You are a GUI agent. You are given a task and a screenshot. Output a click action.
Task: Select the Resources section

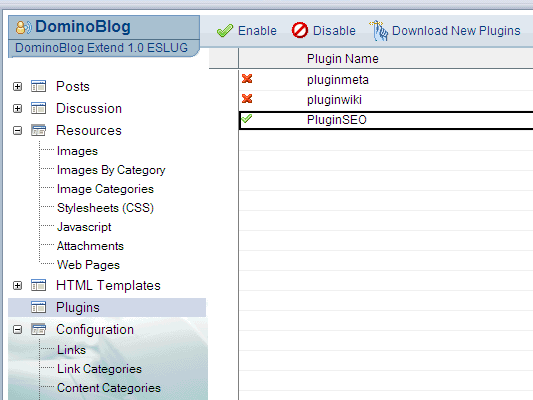[89, 131]
